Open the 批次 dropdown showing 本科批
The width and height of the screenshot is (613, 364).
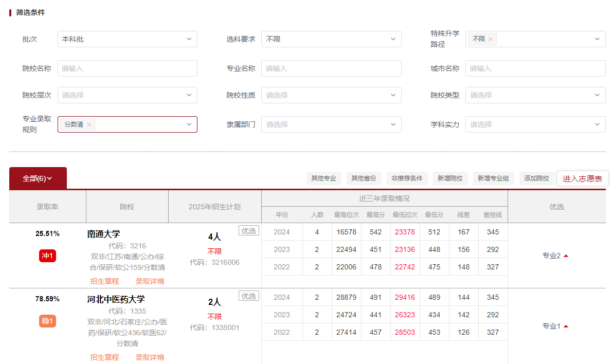coord(127,39)
